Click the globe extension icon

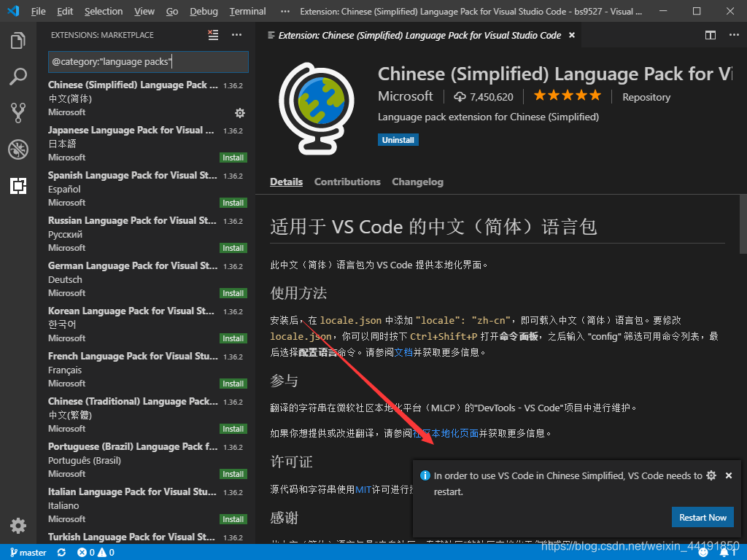click(317, 109)
